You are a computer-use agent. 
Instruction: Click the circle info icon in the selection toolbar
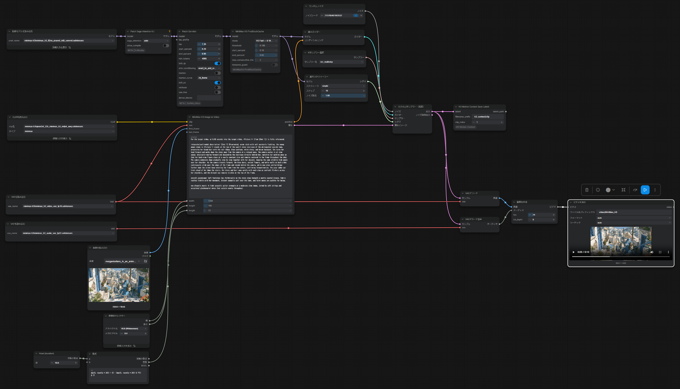(x=598, y=190)
